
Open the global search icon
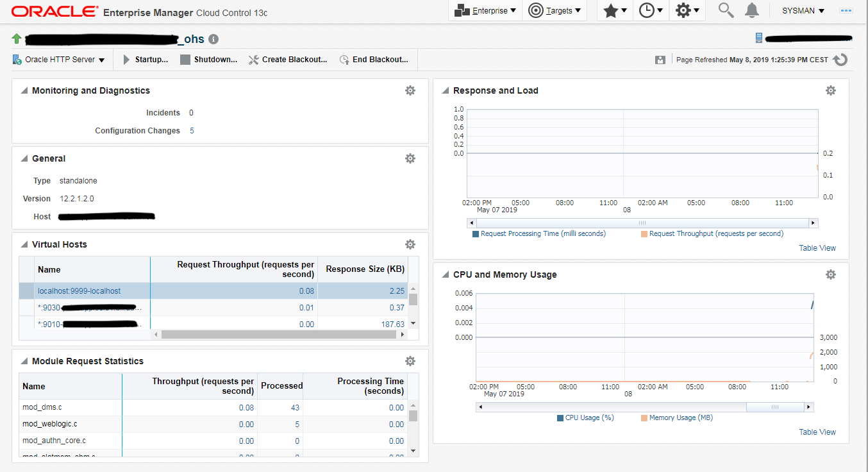[x=724, y=10]
